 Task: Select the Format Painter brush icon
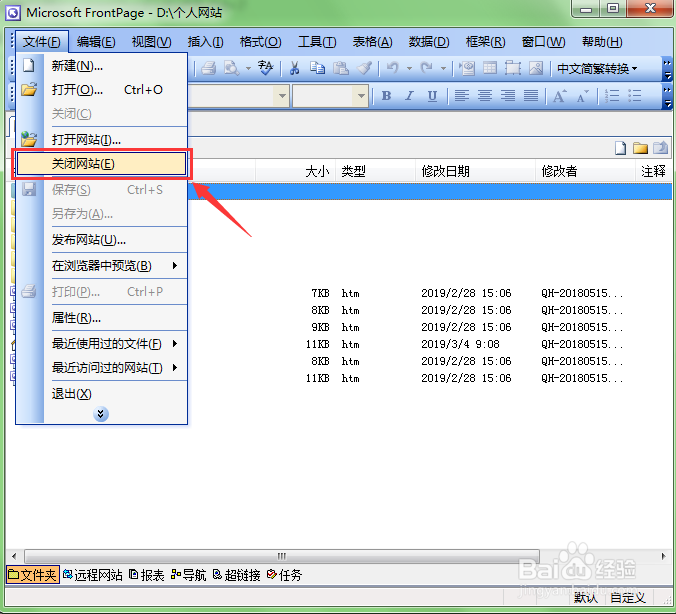(x=365, y=68)
